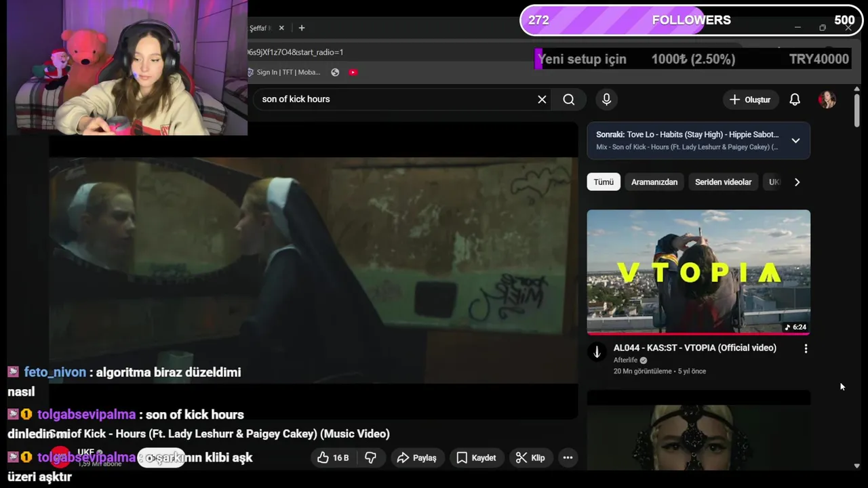Viewport: 868px width, 488px height.
Task: Expand the Sonraki mix playlist panel
Action: 795,140
